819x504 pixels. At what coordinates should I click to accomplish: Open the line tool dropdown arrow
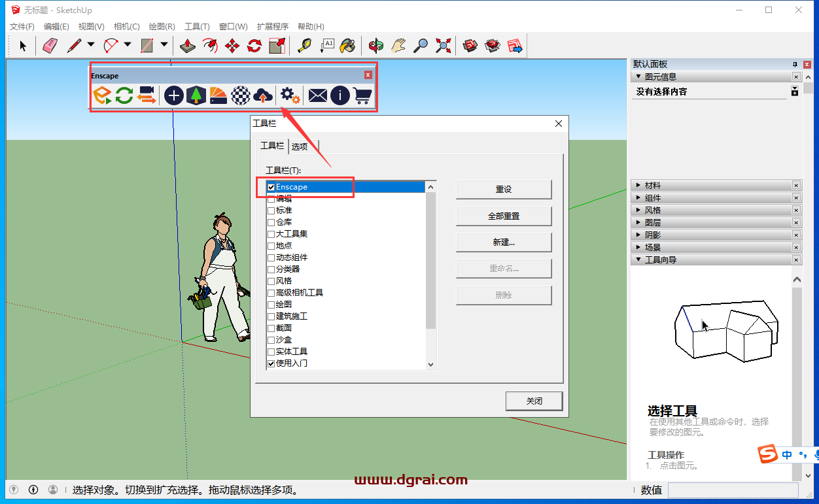[91, 45]
